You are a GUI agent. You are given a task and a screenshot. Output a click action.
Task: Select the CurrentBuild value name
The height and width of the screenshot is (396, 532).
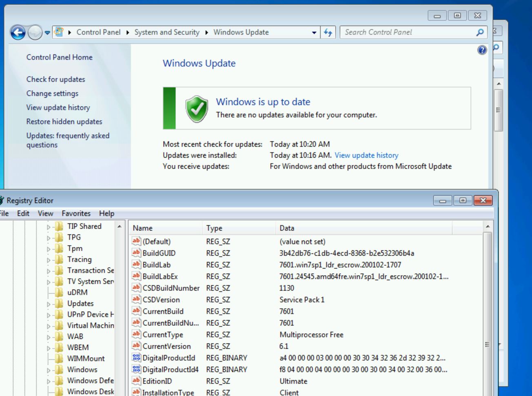[x=163, y=311]
